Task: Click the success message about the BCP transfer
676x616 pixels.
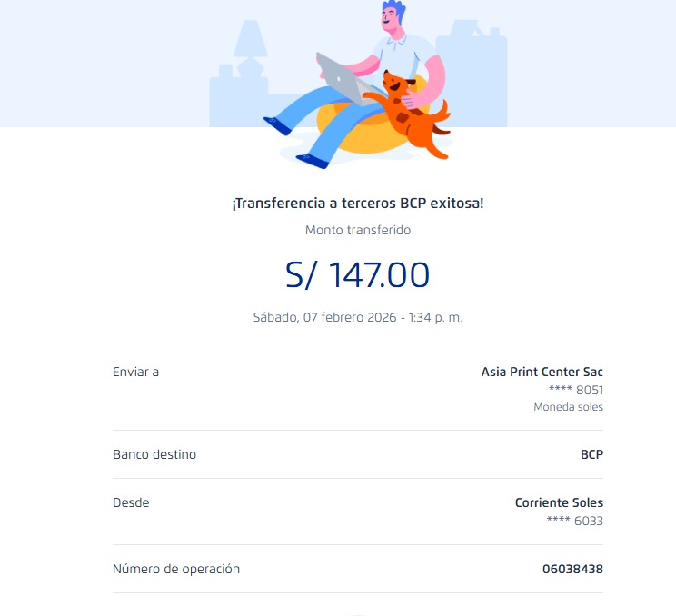Action: pyautogui.click(x=358, y=204)
